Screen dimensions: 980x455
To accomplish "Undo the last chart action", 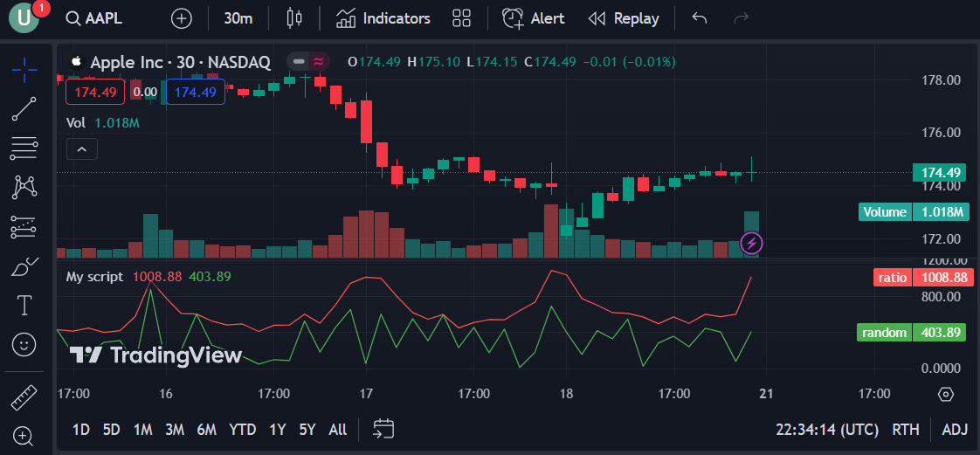I will pyautogui.click(x=700, y=18).
